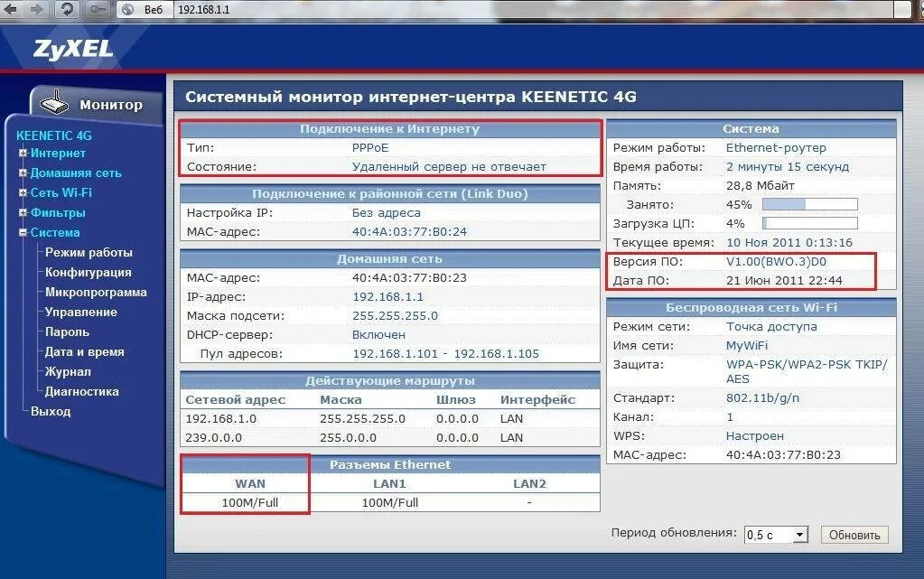
Task: Select KEENETIC 4G root node
Action: (53, 135)
